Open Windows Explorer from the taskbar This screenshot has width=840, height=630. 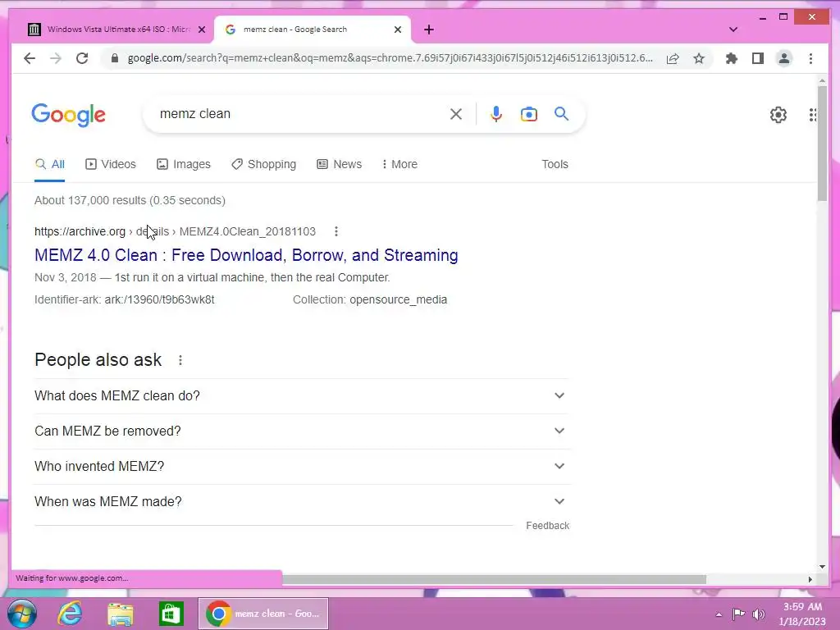click(x=121, y=614)
